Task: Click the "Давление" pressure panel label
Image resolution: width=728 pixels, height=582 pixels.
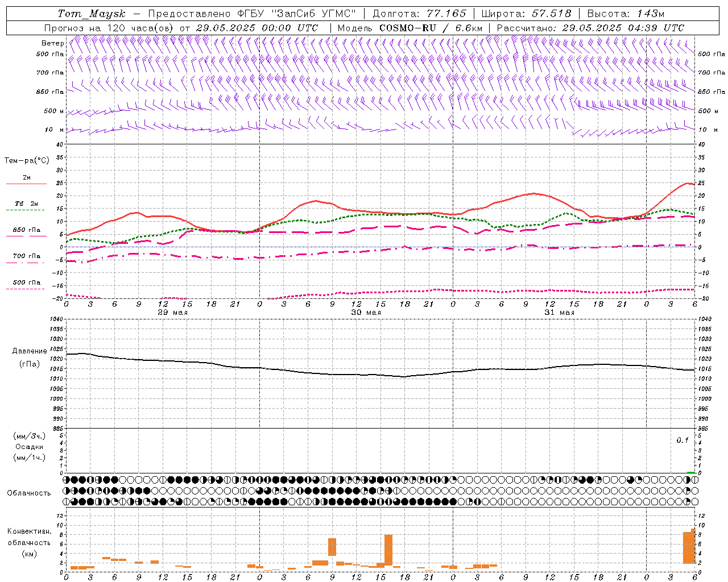Action: pyautogui.click(x=30, y=351)
